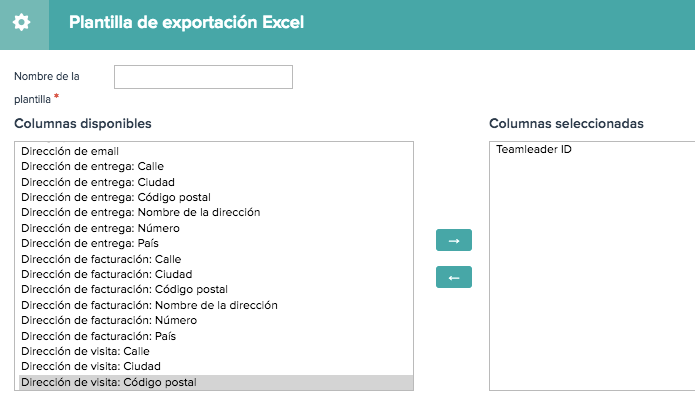
Task: Select Dirección de visita: Calle
Action: point(216,351)
